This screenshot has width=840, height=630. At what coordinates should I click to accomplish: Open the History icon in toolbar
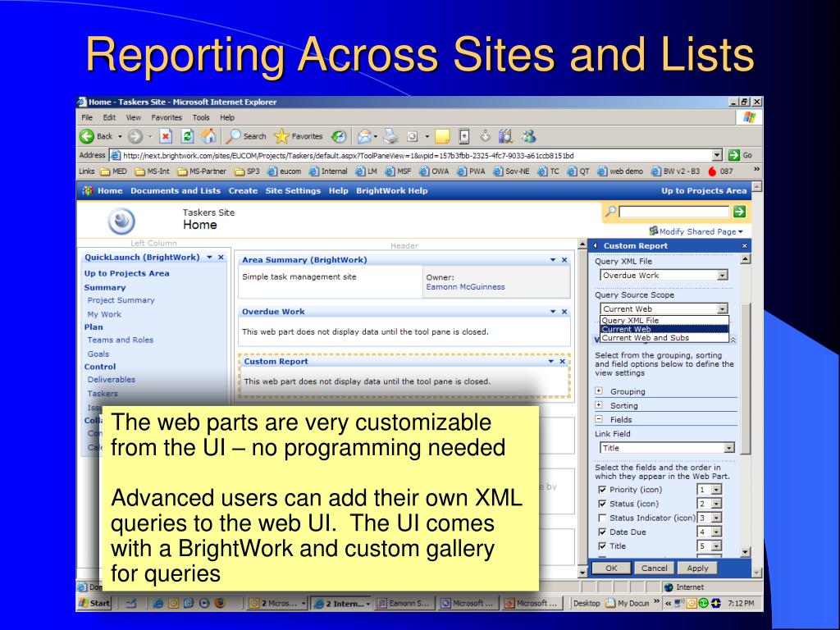pyautogui.click(x=339, y=137)
